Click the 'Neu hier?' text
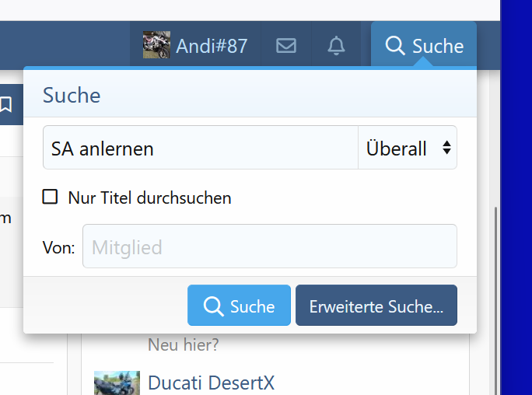The image size is (532, 395). tap(184, 344)
